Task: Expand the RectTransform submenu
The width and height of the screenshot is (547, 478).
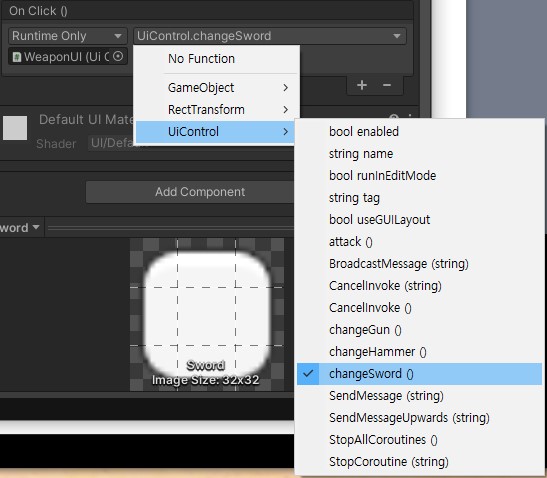Action: 216,110
